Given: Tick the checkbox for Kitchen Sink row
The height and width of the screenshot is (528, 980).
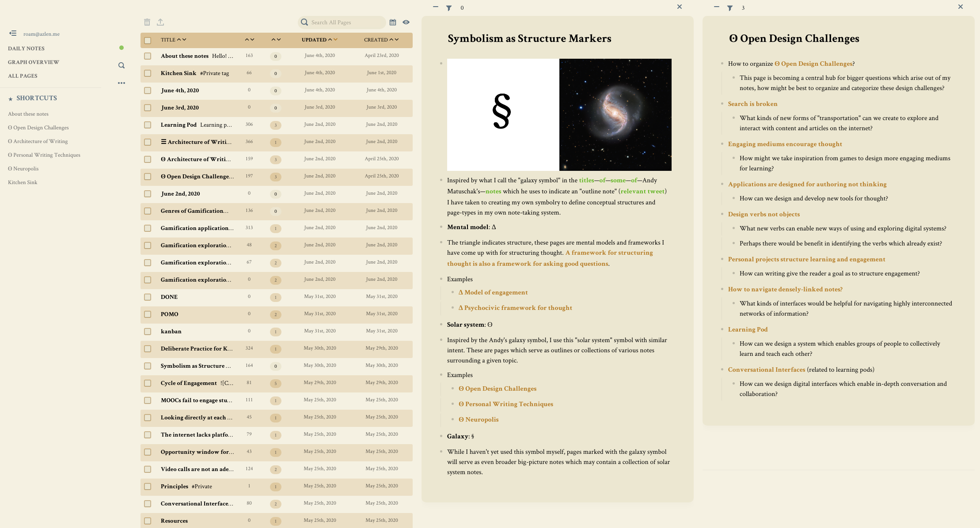Looking at the screenshot, I should [148, 73].
